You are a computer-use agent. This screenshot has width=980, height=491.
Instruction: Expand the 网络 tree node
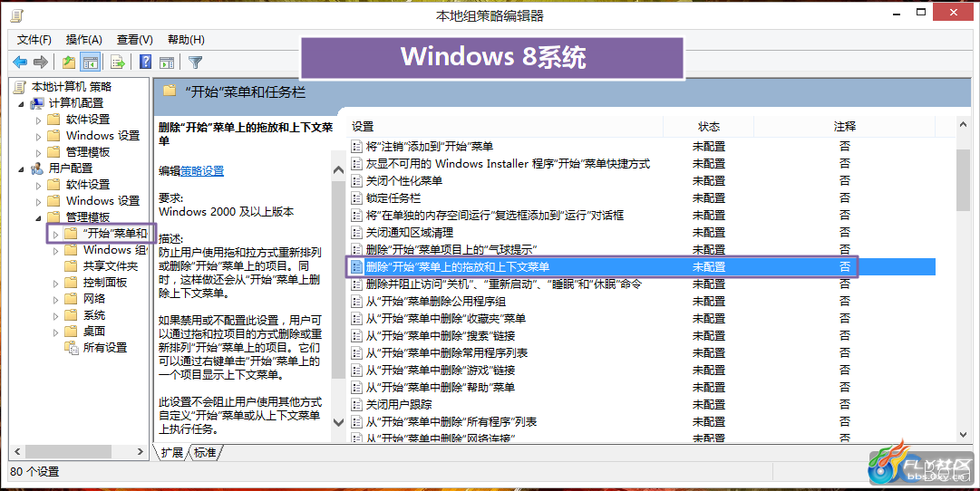click(x=55, y=299)
